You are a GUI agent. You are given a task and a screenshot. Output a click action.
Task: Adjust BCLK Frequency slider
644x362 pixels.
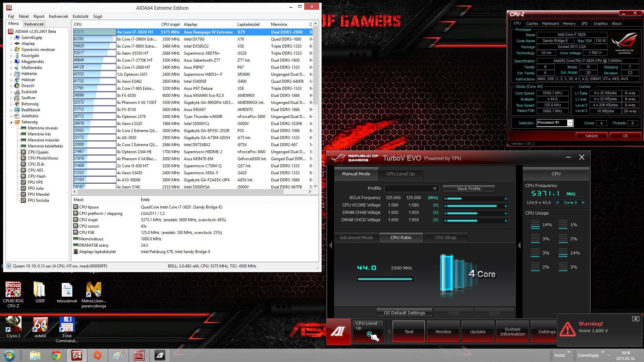coord(475,198)
